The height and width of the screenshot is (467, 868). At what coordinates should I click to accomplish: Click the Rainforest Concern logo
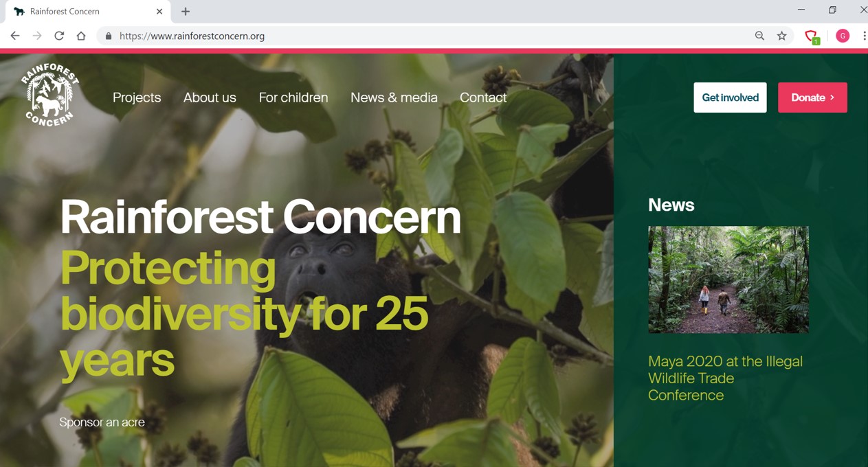49,95
